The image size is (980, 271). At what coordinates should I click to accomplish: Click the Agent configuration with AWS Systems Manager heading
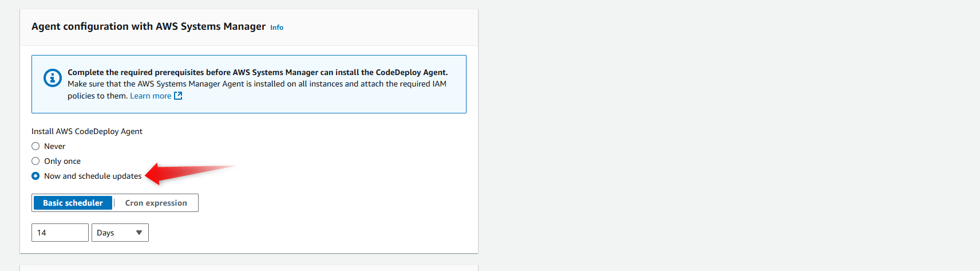(x=148, y=26)
